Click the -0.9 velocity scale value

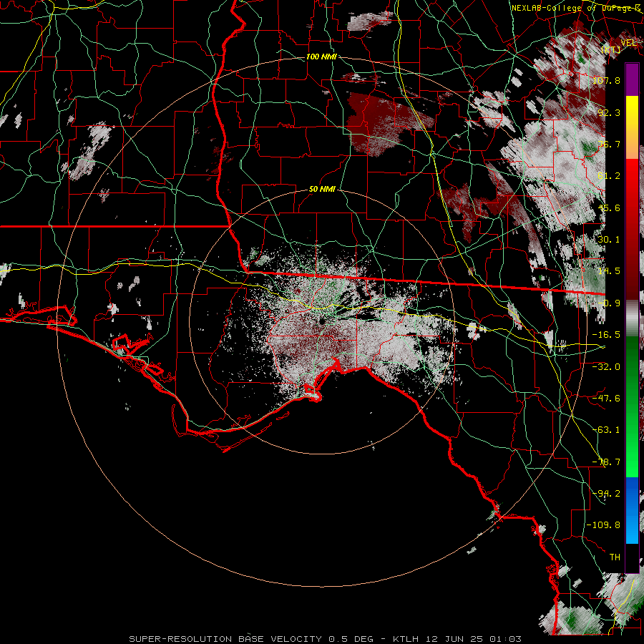[609, 303]
